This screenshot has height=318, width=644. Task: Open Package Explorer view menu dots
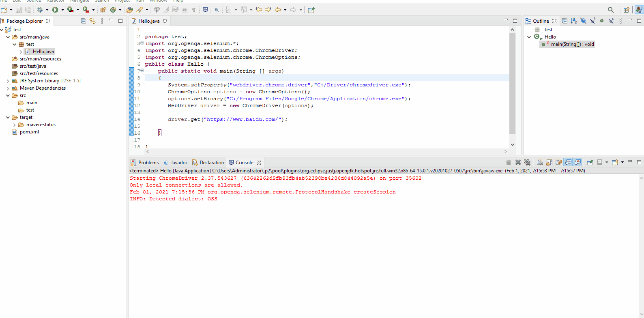(x=102, y=21)
